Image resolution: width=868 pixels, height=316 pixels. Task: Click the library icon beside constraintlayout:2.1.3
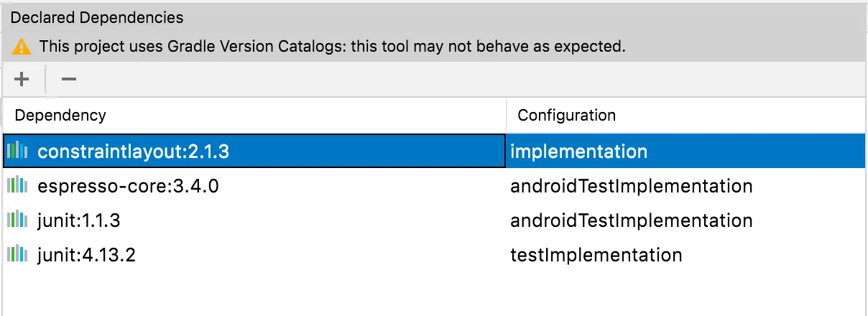tap(18, 152)
